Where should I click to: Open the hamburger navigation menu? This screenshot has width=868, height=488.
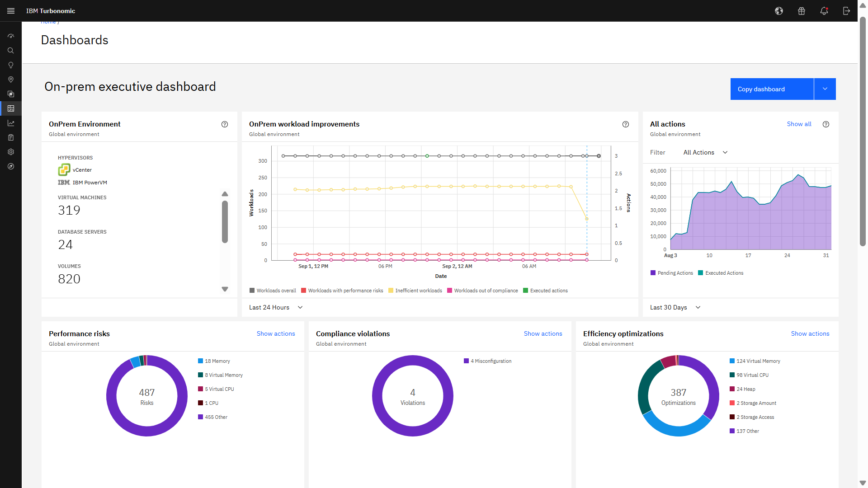[11, 11]
